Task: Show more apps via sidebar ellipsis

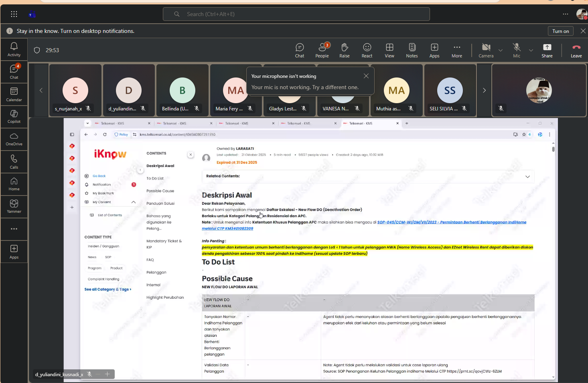Action: 14,229
